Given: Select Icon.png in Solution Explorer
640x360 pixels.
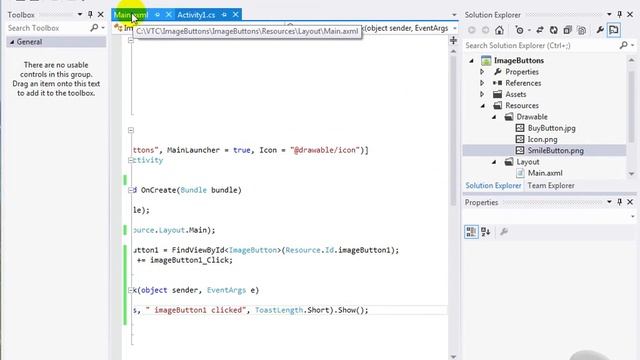Looking at the screenshot, I should (x=542, y=139).
